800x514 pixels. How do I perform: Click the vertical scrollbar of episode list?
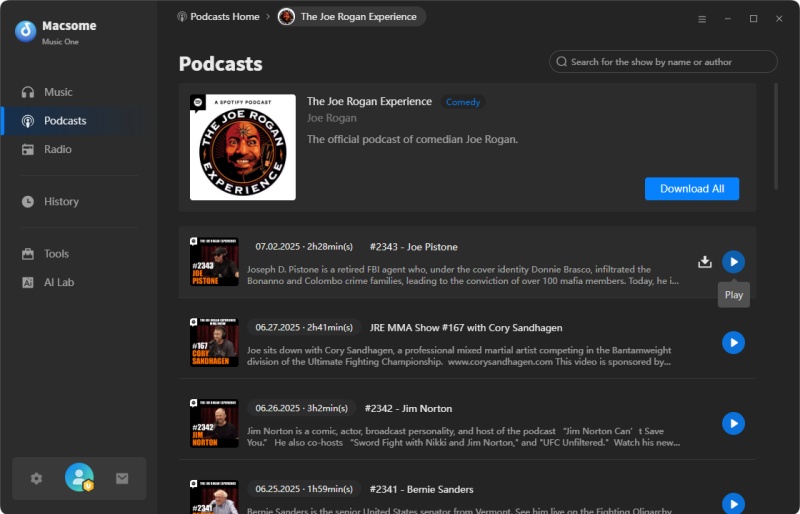coord(776,137)
